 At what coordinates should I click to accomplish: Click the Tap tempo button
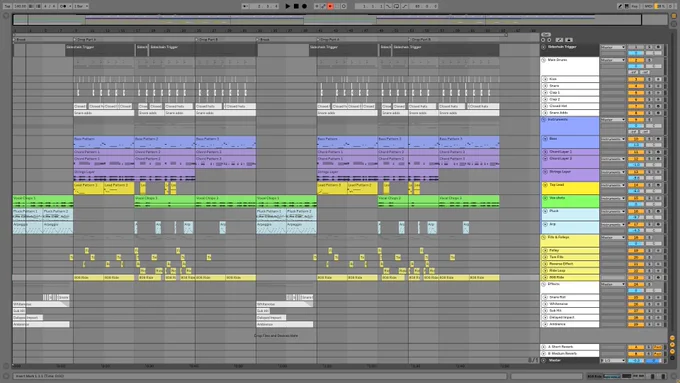click(x=7, y=6)
